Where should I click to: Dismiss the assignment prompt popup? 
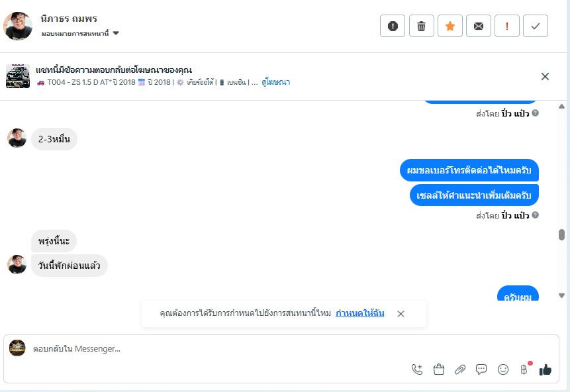[401, 314]
